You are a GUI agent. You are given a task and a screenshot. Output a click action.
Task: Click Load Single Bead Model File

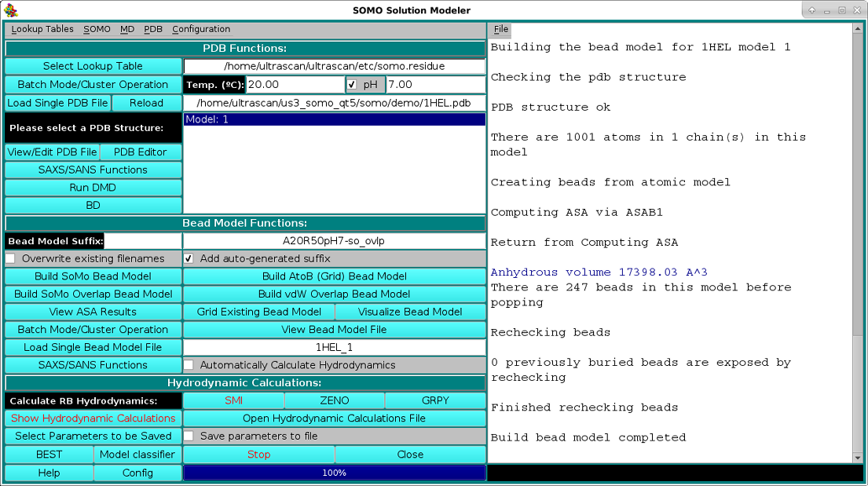tap(93, 347)
